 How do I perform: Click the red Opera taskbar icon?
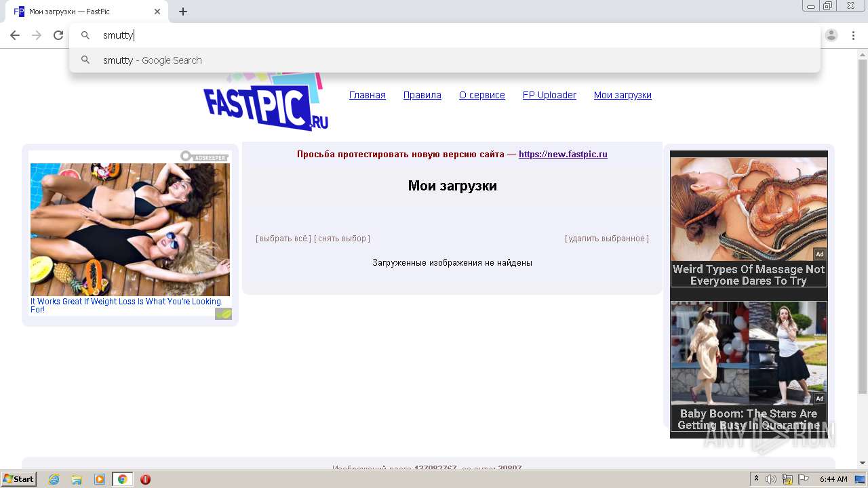tap(145, 479)
